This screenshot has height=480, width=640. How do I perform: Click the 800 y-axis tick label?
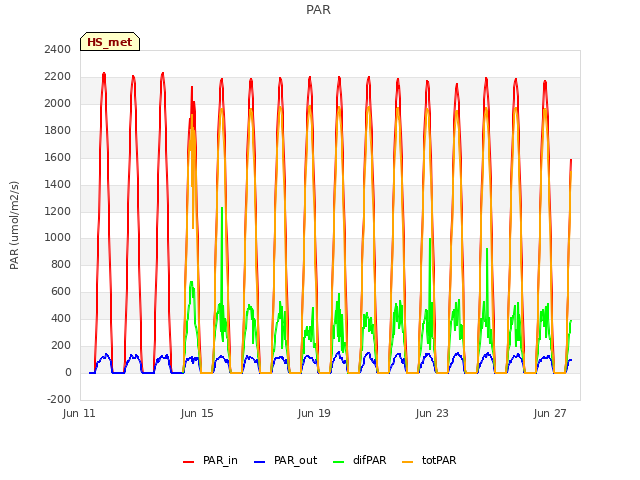[61, 264]
